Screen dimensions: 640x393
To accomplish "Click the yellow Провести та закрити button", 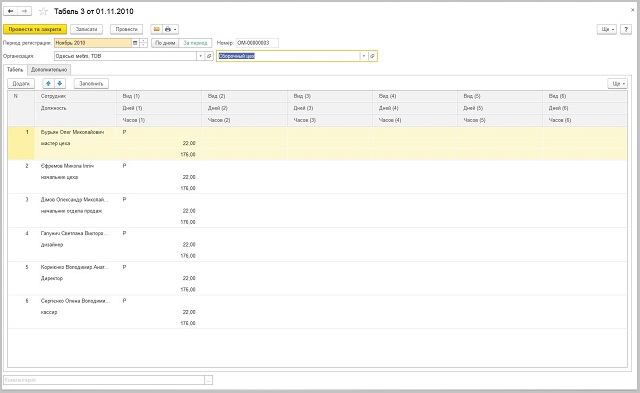I will point(35,29).
